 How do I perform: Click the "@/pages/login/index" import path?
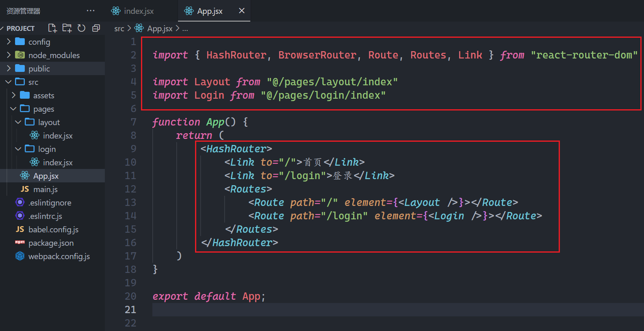click(323, 95)
